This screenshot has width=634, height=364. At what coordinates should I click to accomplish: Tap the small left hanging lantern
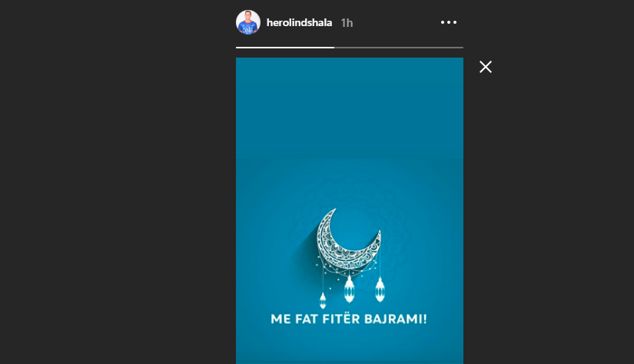[x=323, y=300]
